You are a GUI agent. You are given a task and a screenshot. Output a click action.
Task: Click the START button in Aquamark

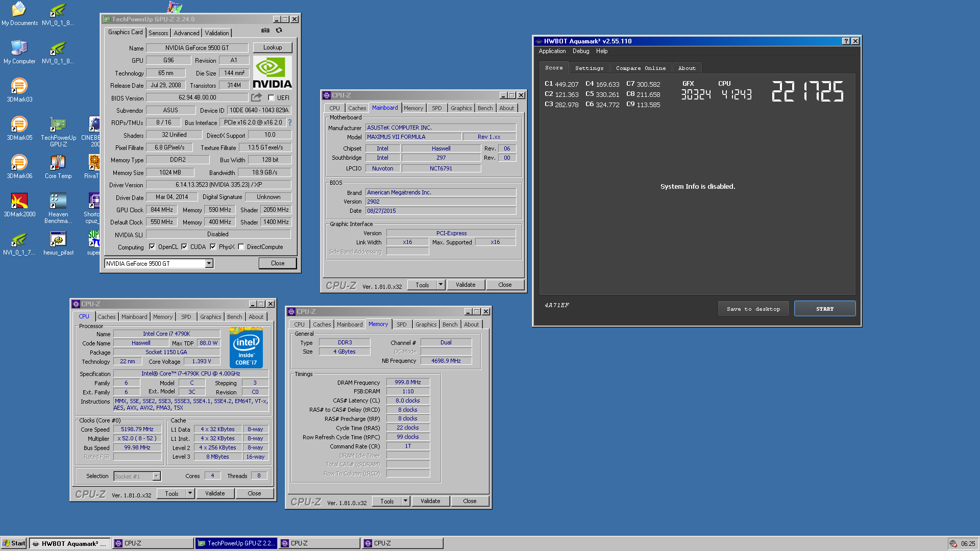pos(825,309)
